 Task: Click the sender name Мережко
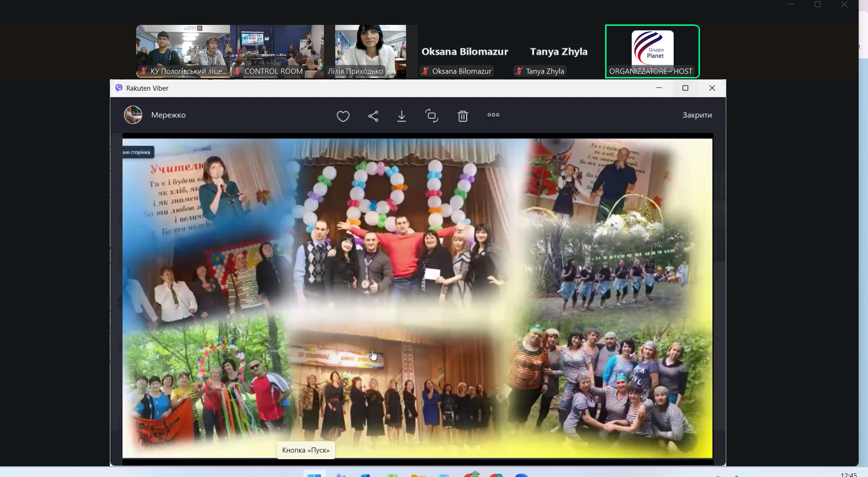point(169,115)
